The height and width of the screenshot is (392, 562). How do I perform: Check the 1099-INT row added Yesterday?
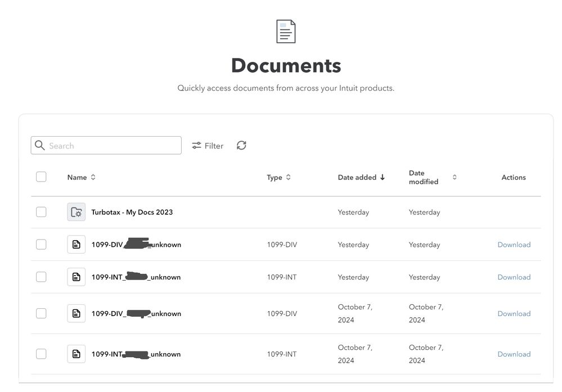click(41, 277)
